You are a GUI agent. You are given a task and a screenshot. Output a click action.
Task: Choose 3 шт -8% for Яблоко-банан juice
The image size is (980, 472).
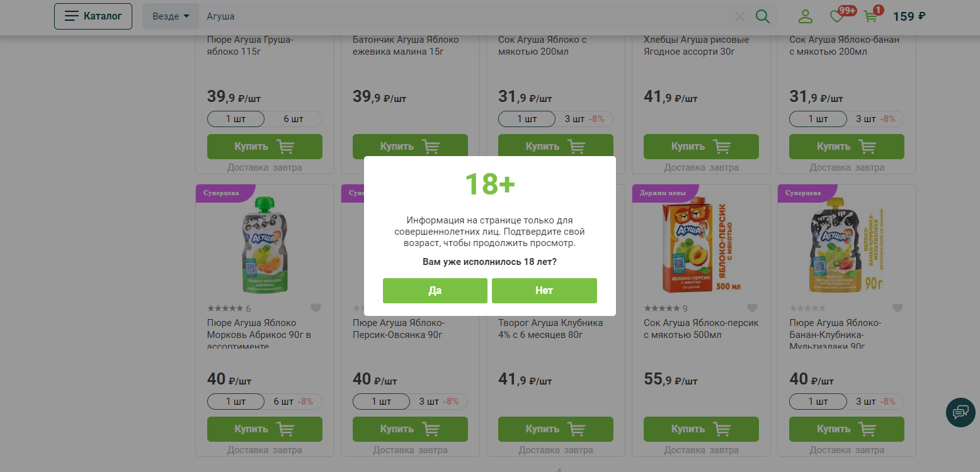875,119
